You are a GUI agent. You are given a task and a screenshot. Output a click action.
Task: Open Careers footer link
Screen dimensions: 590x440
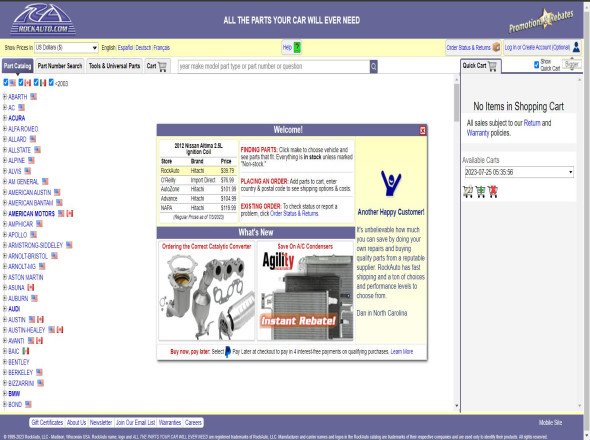point(193,423)
